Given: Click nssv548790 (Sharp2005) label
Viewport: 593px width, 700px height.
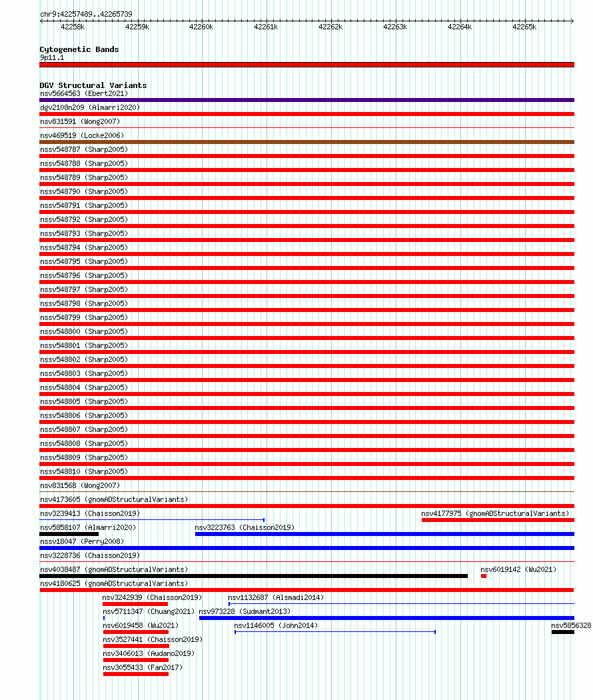Looking at the screenshot, I should pos(84,191).
